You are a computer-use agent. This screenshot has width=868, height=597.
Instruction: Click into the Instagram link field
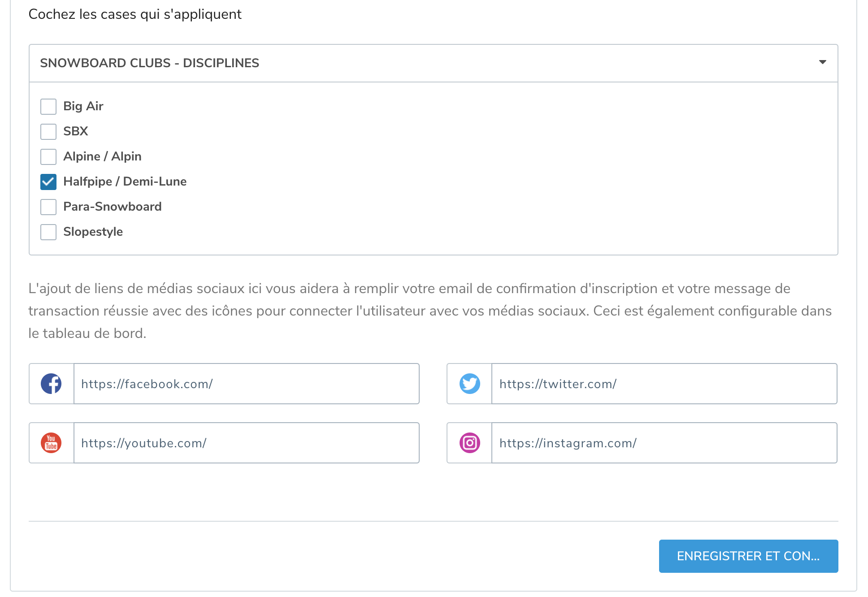click(664, 443)
